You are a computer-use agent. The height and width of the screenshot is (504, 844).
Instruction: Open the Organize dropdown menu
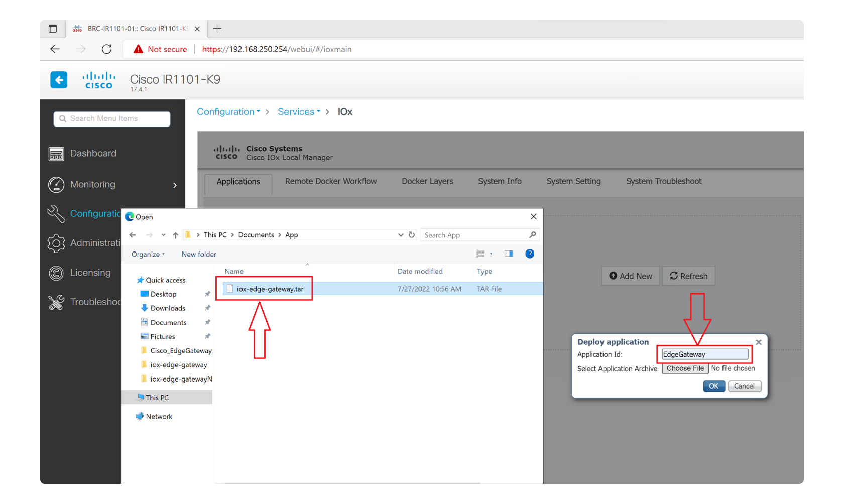coord(148,255)
